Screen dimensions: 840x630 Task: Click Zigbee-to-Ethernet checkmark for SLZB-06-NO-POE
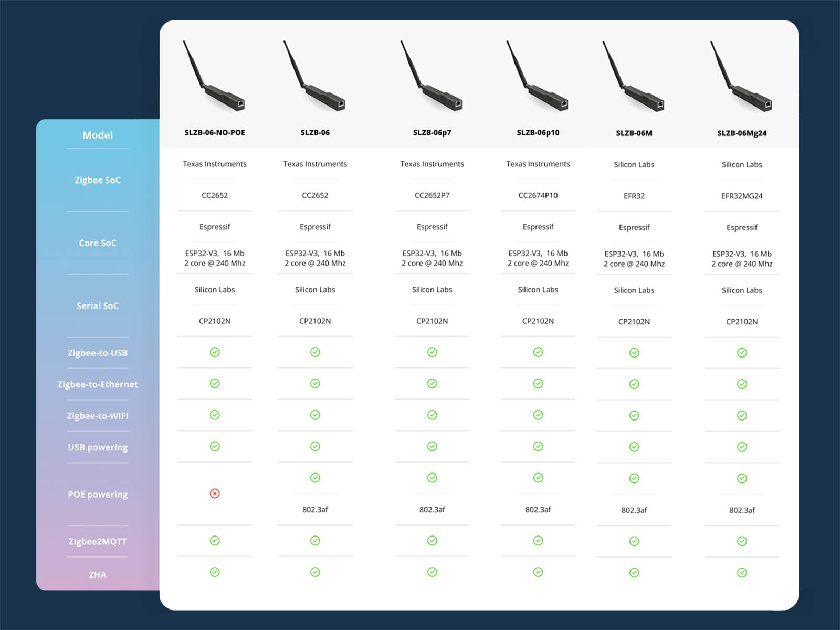pos(215,384)
